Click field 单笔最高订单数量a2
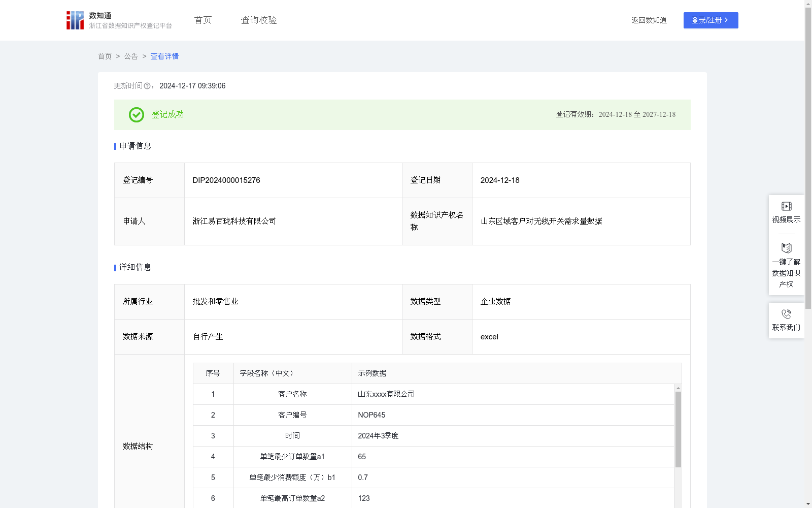Image resolution: width=812 pixels, height=508 pixels. (292, 498)
